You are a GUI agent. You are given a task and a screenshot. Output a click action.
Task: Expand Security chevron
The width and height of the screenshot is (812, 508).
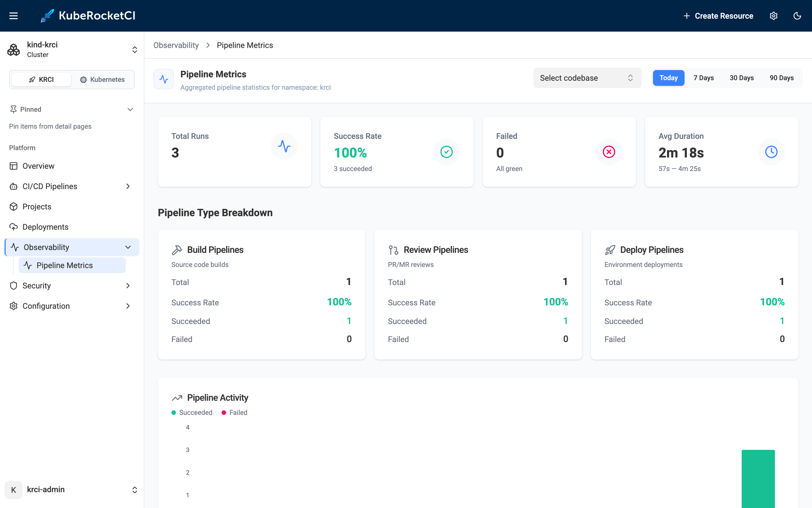(x=128, y=286)
